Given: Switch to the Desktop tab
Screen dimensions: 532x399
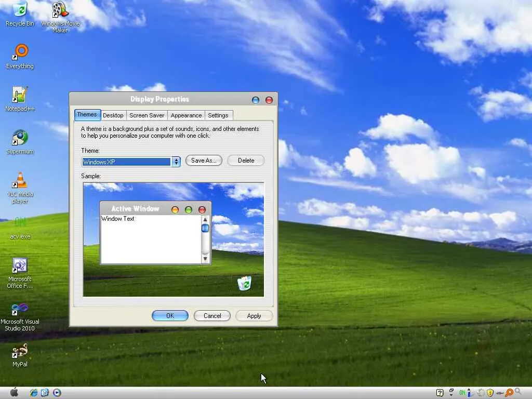Looking at the screenshot, I should pos(113,115).
